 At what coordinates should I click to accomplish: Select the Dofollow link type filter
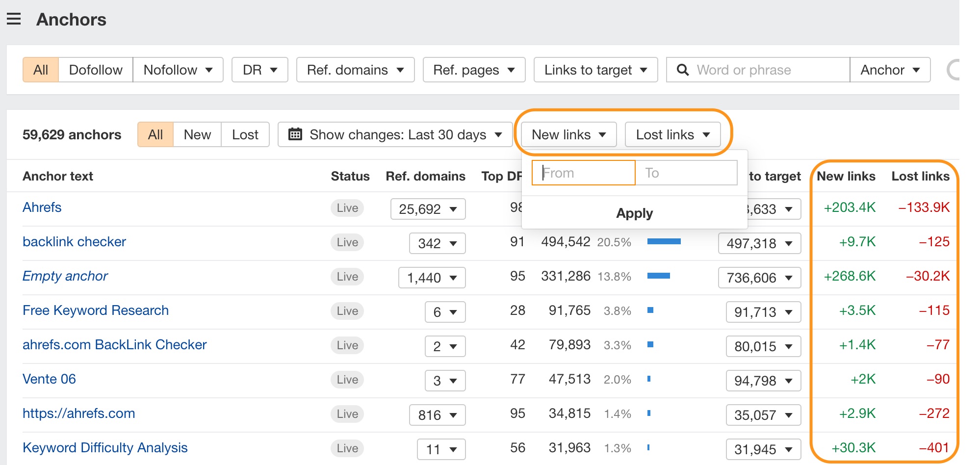(x=96, y=70)
